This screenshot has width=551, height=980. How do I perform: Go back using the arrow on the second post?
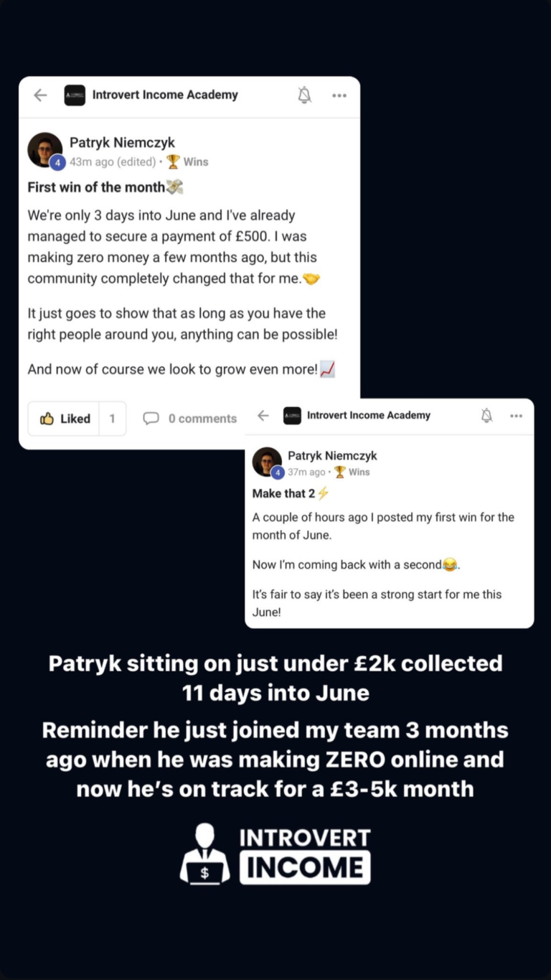(x=263, y=416)
